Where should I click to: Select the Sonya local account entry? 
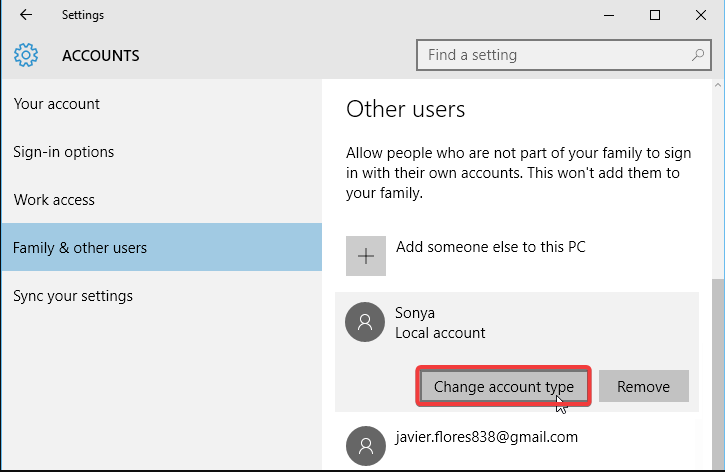pyautogui.click(x=440, y=322)
